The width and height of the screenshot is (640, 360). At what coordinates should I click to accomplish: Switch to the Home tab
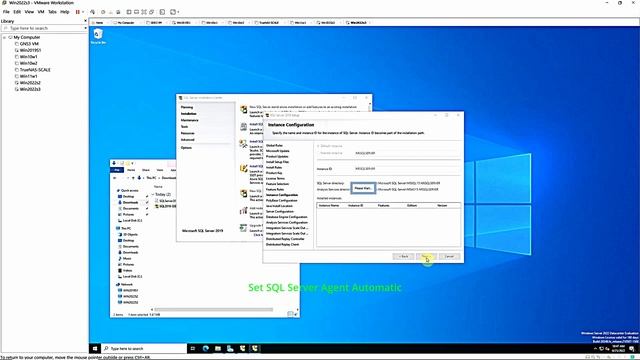click(99, 23)
